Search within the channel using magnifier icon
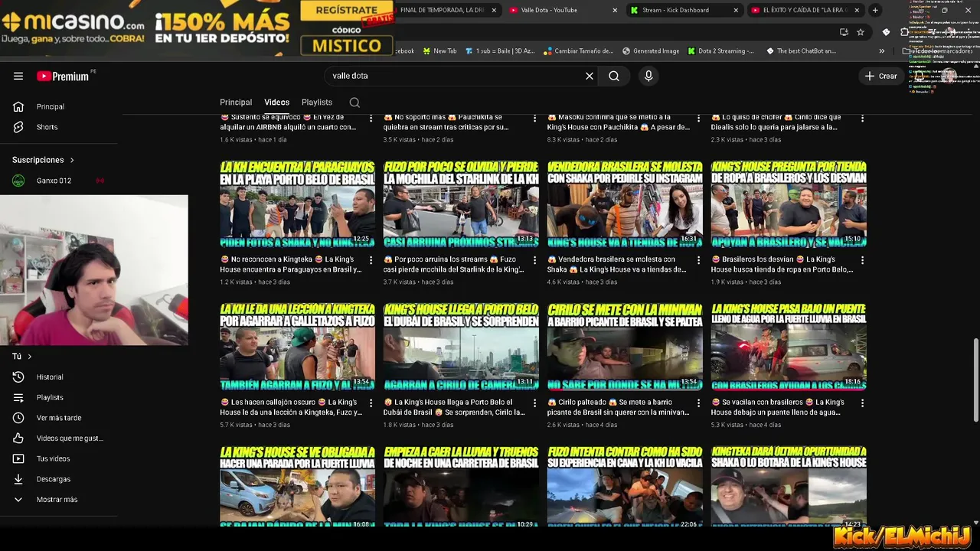The width and height of the screenshot is (980, 551). [x=354, y=103]
